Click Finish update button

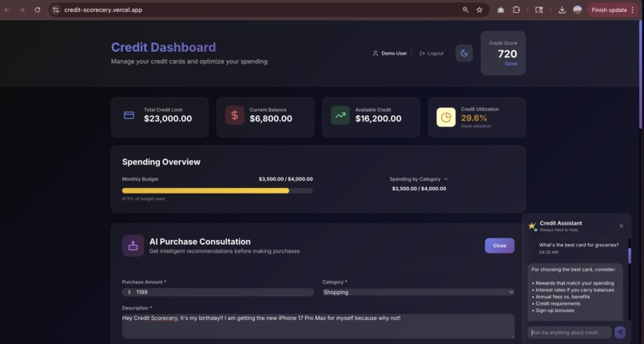[609, 10]
